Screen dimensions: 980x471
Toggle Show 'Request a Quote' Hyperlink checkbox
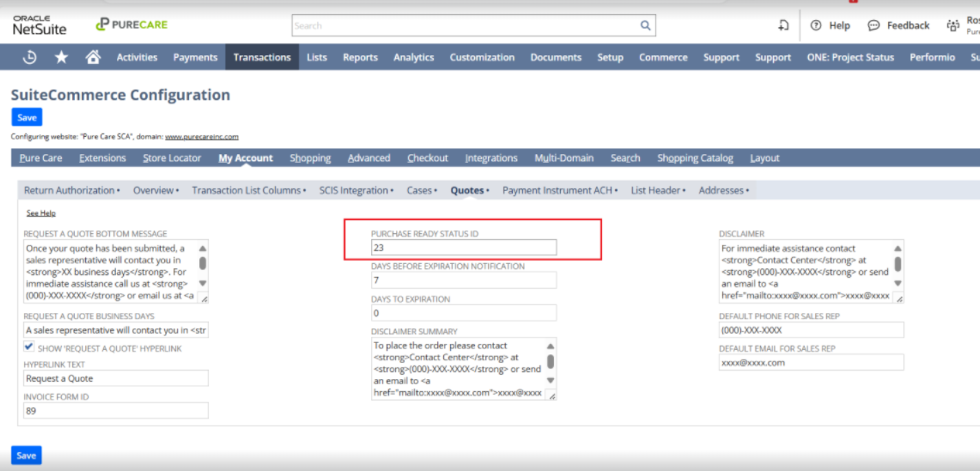(x=29, y=347)
